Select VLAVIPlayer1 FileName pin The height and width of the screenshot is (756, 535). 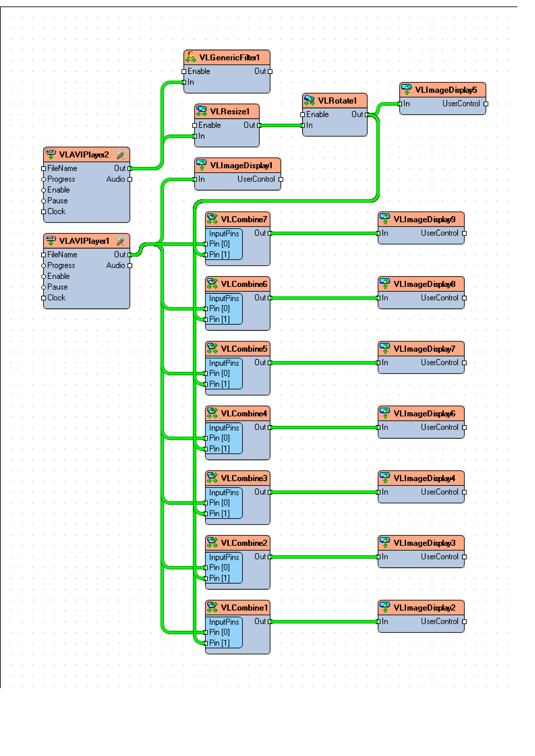point(43,255)
